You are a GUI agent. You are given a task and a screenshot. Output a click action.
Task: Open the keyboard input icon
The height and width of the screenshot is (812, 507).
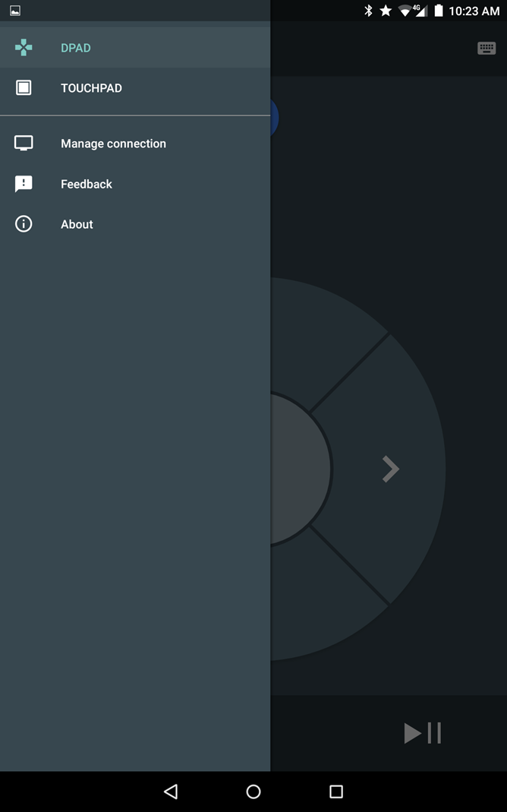click(487, 48)
